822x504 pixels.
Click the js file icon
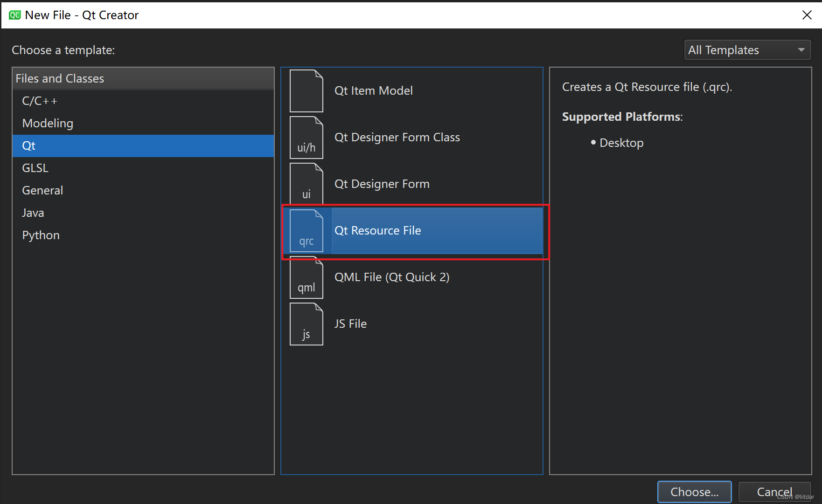[x=307, y=324]
